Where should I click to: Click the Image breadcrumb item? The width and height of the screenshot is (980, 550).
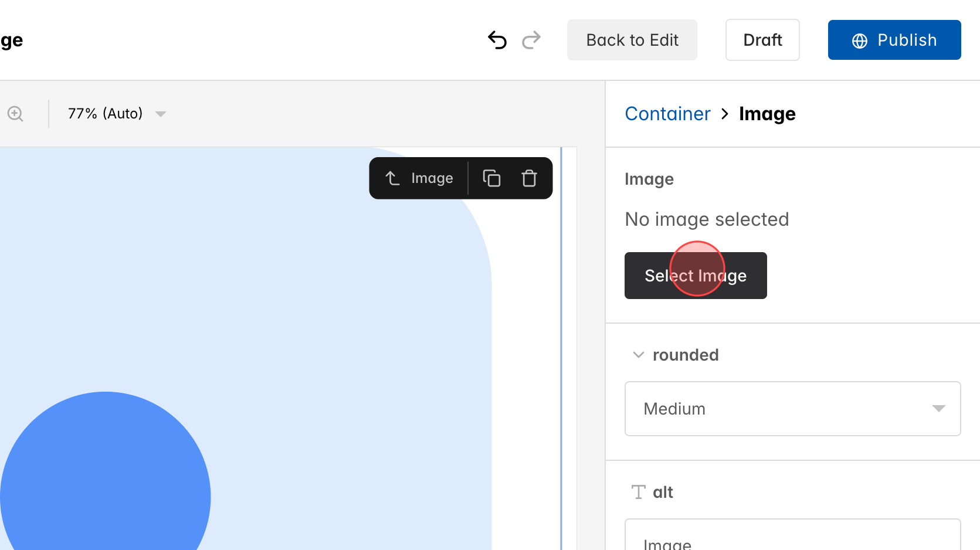[768, 114]
